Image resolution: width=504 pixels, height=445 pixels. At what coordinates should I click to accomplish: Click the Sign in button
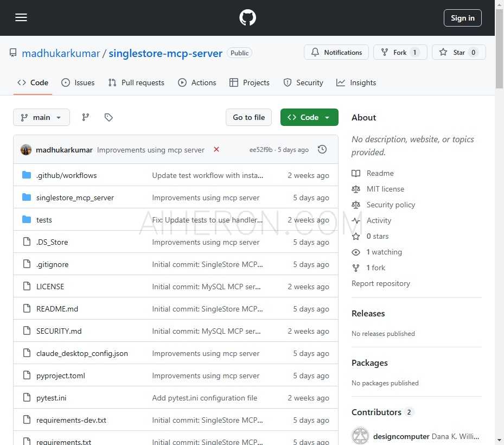[x=463, y=18]
